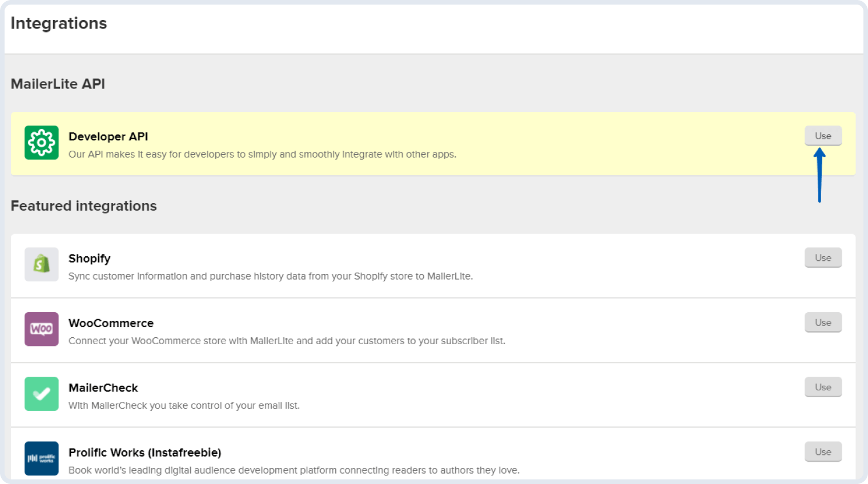The image size is (868, 484).
Task: Select the Developer API description text
Action: [262, 154]
